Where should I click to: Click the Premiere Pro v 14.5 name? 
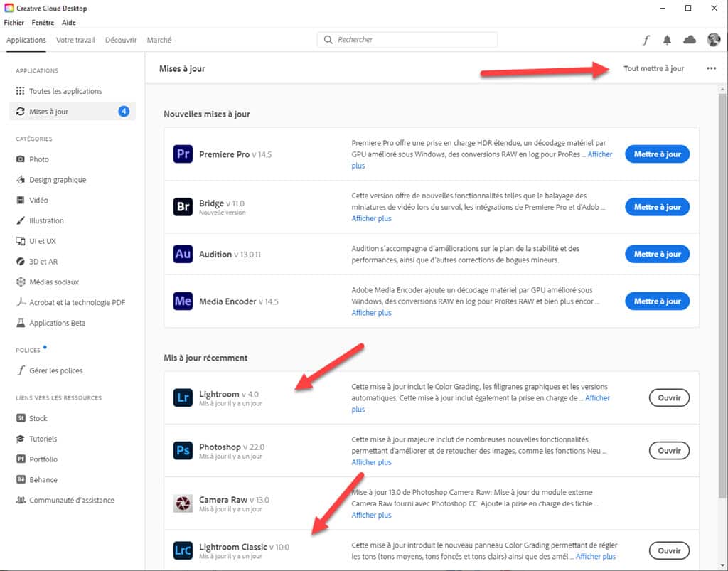pyautogui.click(x=235, y=154)
